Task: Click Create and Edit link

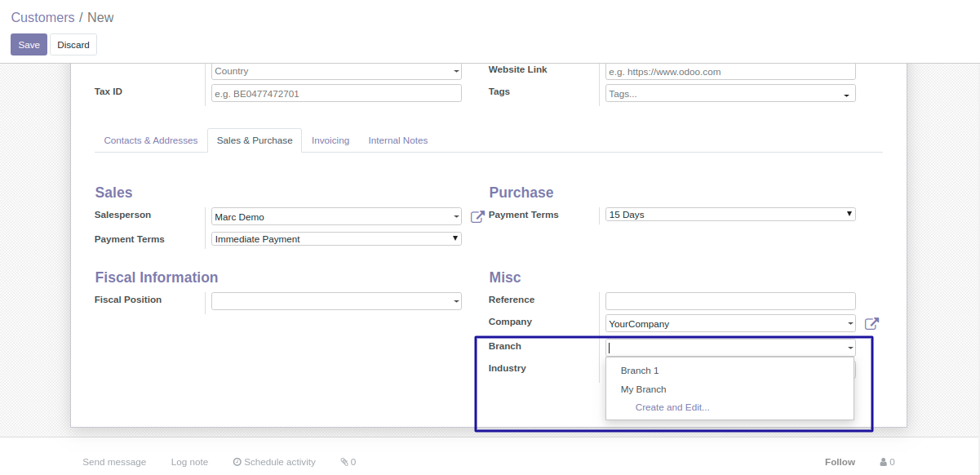Action: (672, 407)
